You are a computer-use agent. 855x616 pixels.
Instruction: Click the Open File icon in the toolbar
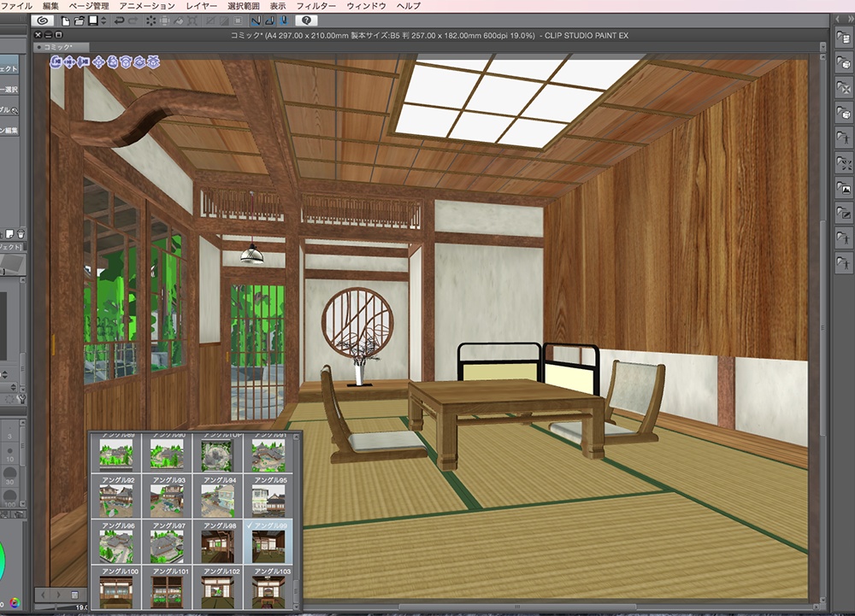coord(79,19)
